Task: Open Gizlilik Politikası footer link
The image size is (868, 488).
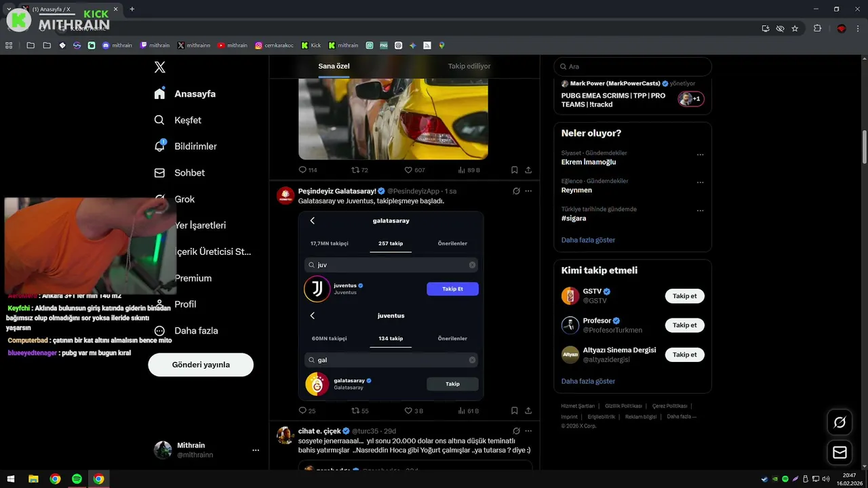Action: click(x=623, y=406)
